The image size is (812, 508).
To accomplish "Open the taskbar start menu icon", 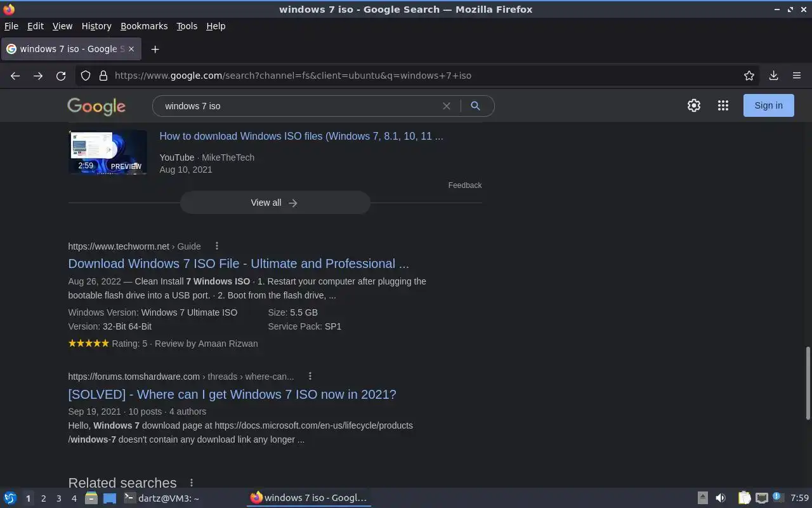I will click(10, 498).
